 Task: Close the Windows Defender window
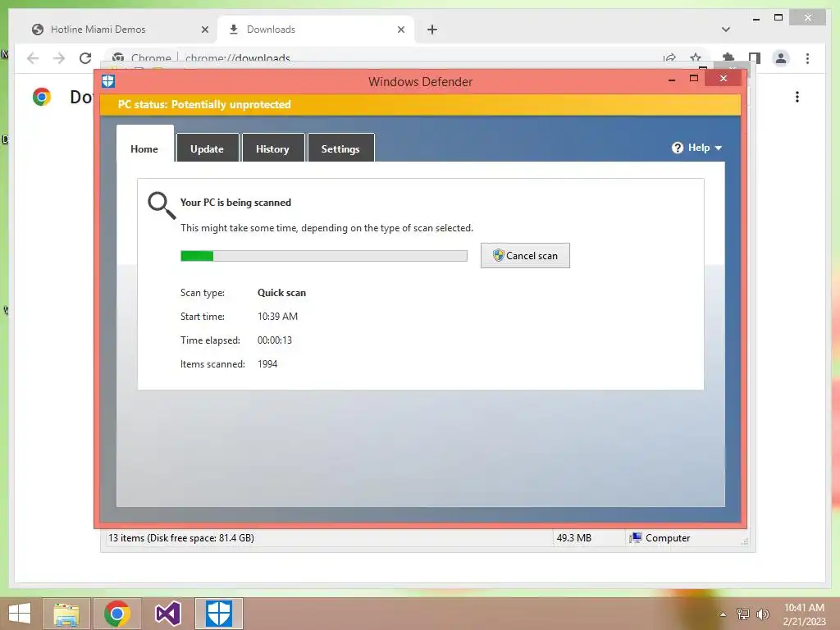click(x=724, y=78)
